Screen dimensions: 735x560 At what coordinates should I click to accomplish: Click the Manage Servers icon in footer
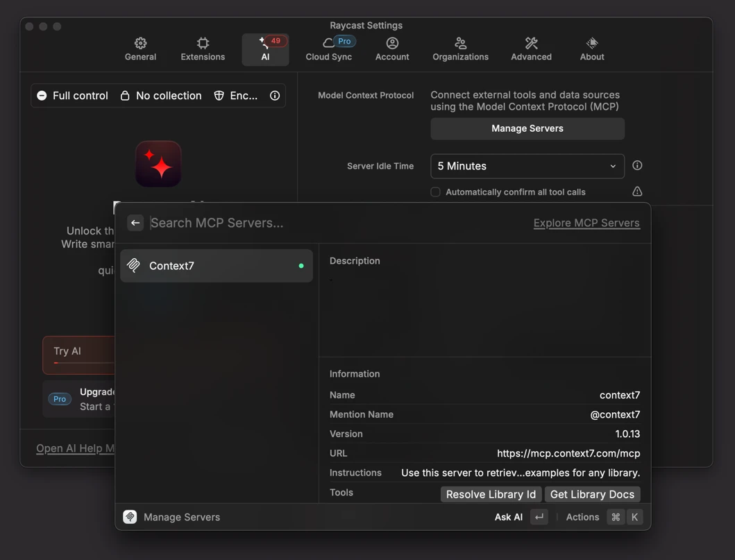[x=130, y=517]
